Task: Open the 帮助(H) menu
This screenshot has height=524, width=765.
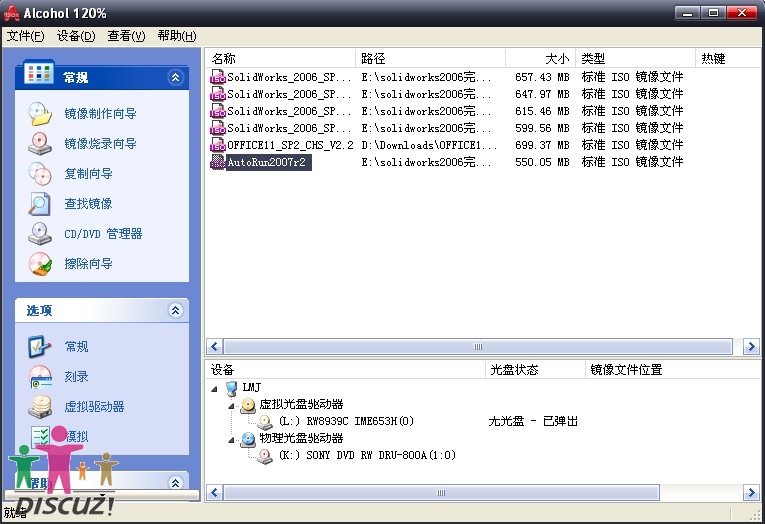Action: point(177,36)
